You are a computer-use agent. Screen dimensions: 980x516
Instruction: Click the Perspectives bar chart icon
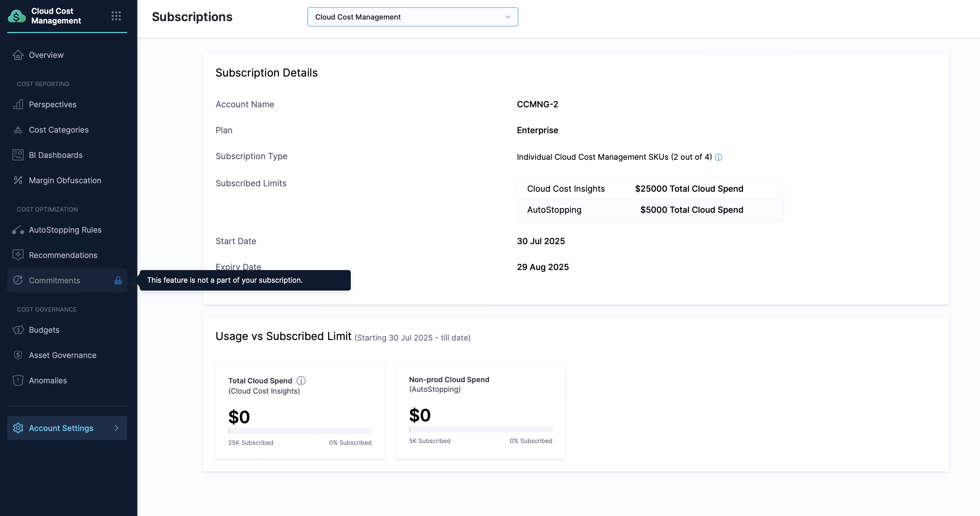[x=18, y=105]
